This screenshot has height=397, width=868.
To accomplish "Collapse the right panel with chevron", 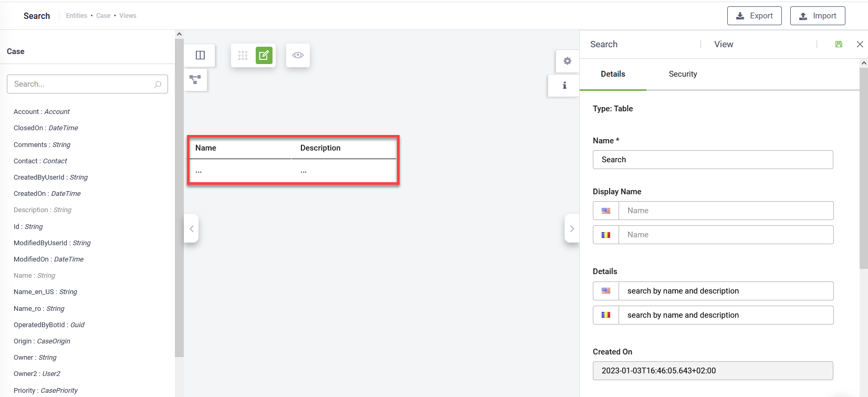I will [572, 228].
